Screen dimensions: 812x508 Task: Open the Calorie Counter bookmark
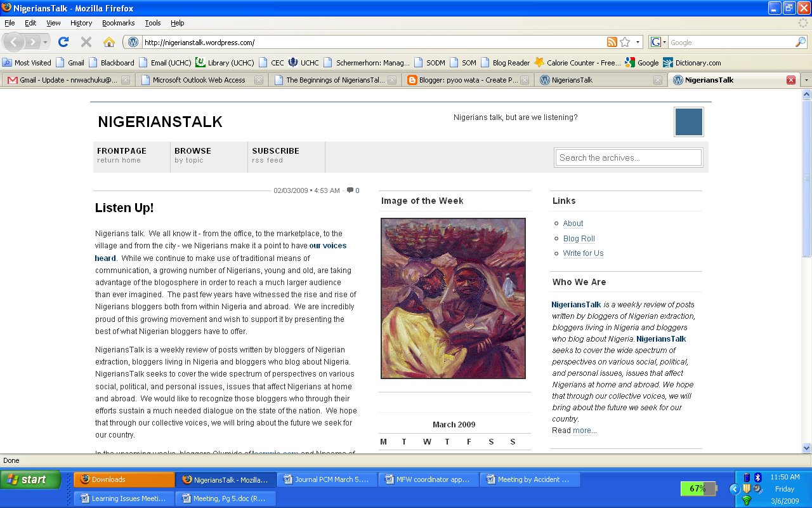(578, 63)
